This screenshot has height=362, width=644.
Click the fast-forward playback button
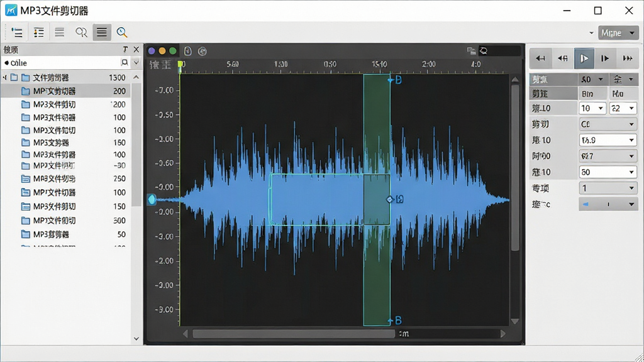pos(627,58)
